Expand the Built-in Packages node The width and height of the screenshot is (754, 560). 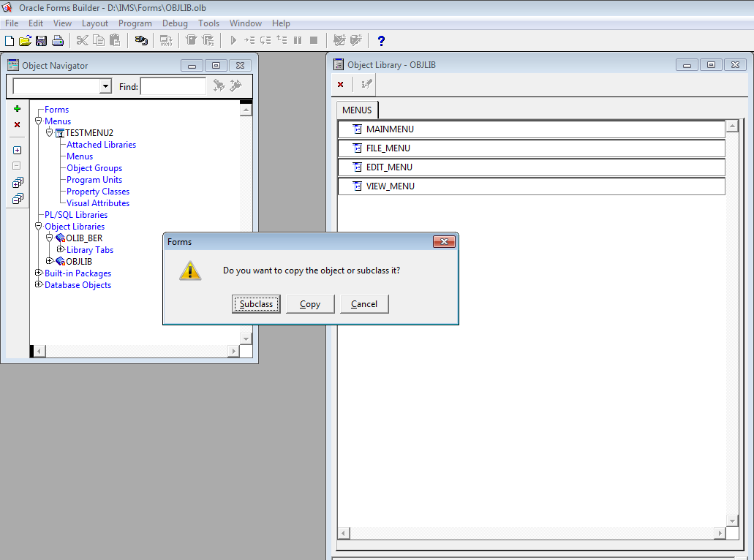(39, 273)
